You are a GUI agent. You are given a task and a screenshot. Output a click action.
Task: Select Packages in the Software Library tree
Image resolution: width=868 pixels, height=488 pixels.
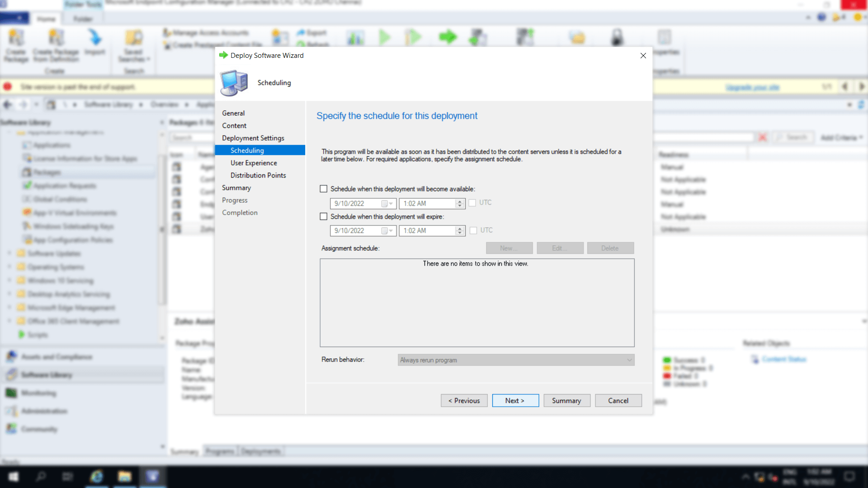[x=47, y=172]
